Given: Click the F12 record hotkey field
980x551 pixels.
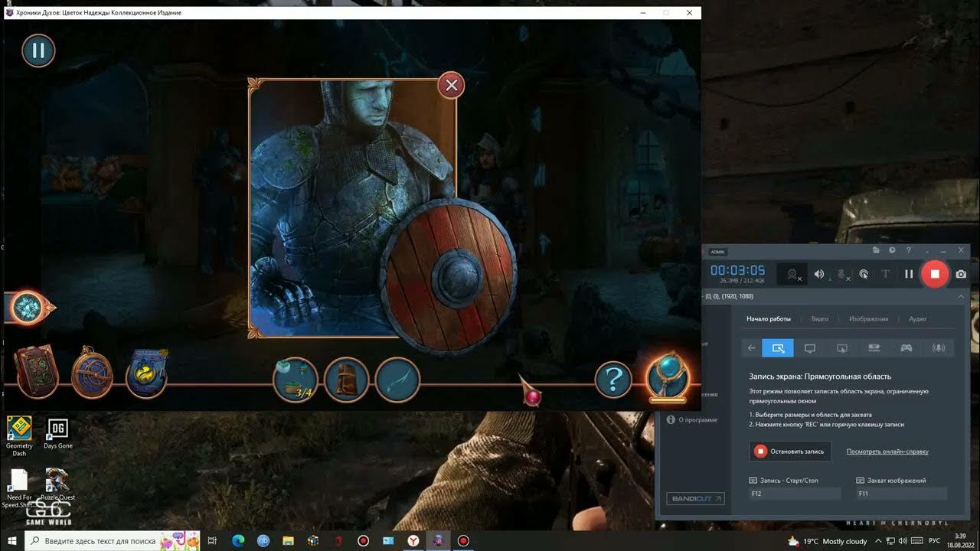Looking at the screenshot, I should point(795,494).
